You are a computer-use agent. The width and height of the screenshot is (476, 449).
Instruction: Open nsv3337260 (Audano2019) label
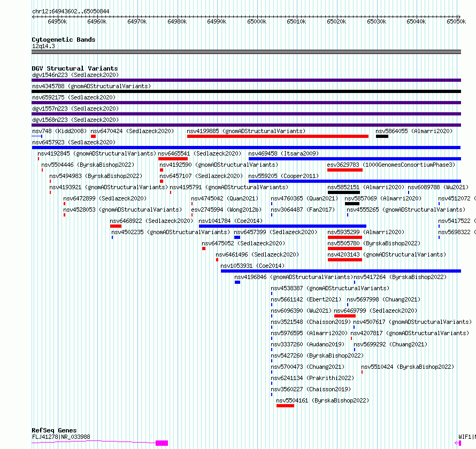pos(308,344)
